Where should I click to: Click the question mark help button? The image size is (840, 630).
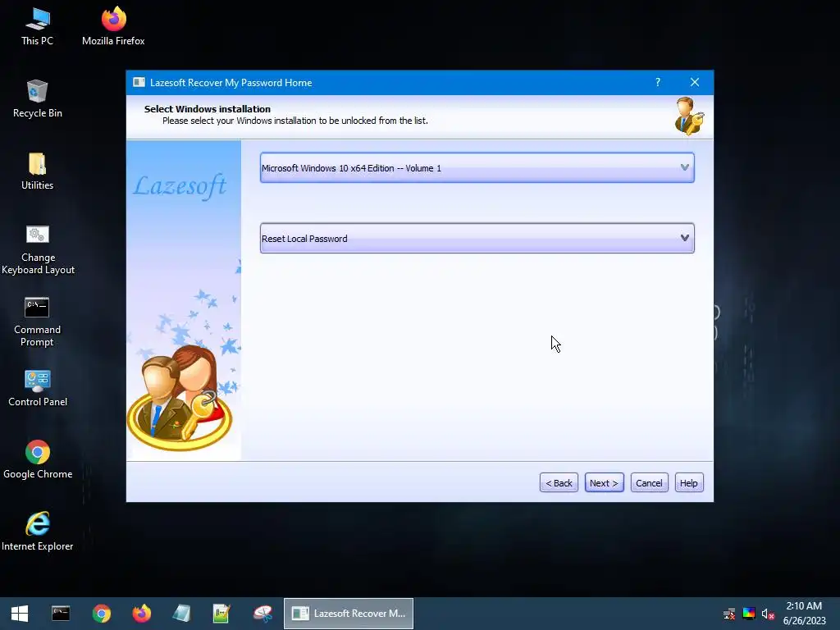click(658, 83)
